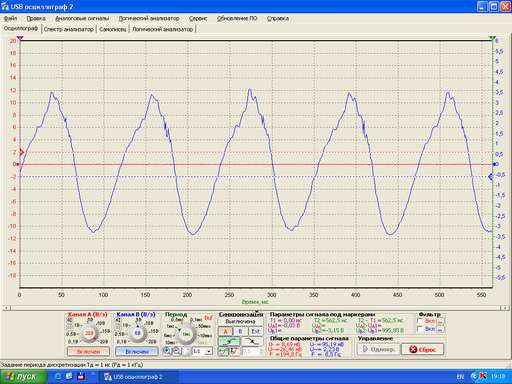
Task: Open the пуск Start menu
Action: 23,377
